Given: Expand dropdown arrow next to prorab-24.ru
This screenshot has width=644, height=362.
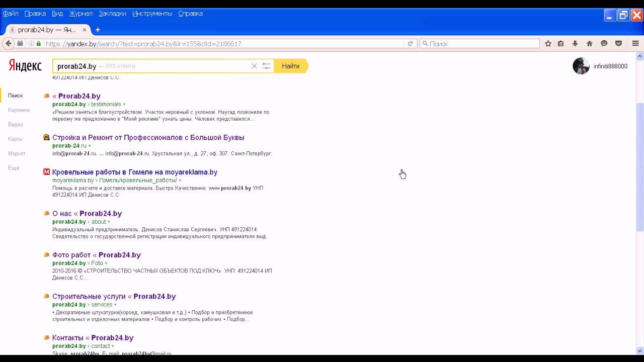Looking at the screenshot, I should point(90,146).
